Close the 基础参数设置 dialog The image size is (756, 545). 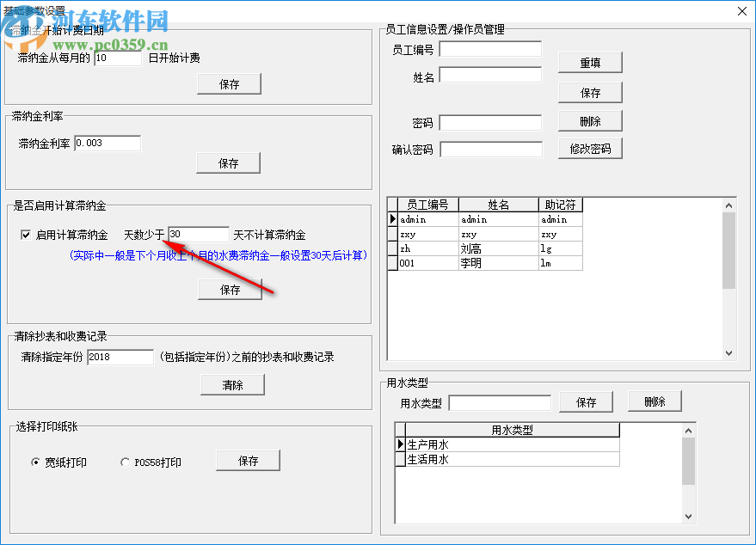tap(741, 11)
